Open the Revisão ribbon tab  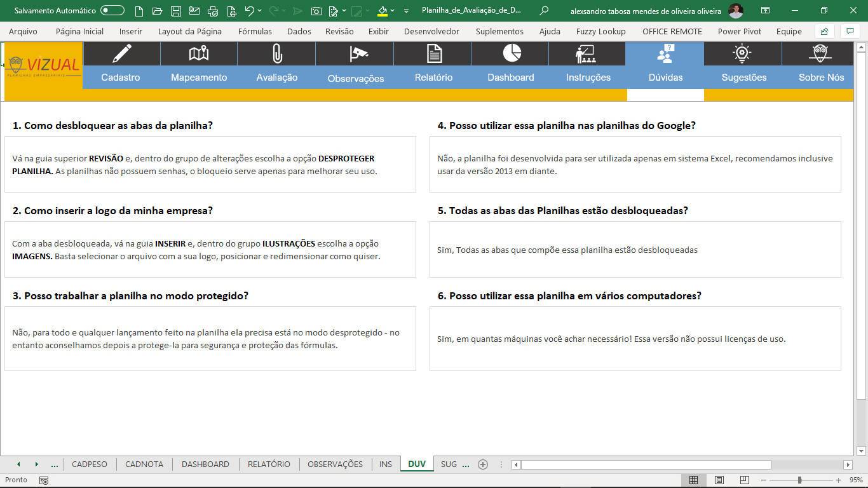click(x=339, y=31)
